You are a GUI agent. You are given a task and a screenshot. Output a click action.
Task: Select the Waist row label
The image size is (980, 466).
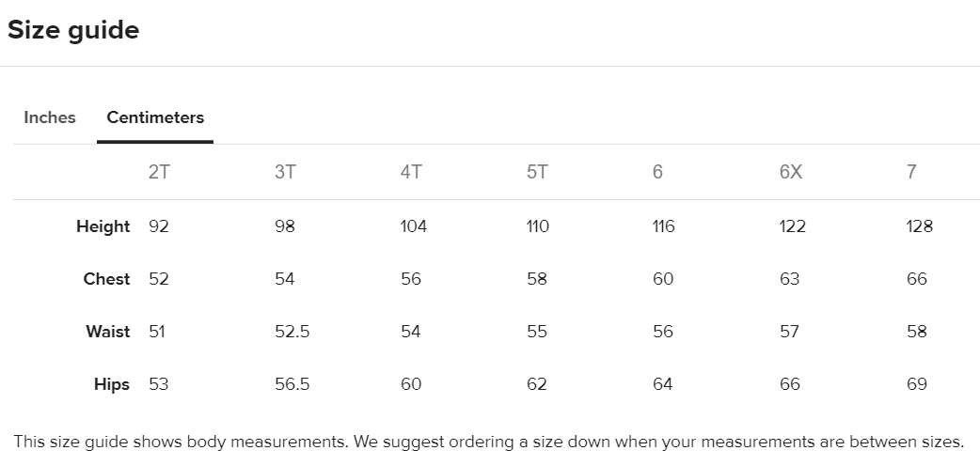[107, 332]
